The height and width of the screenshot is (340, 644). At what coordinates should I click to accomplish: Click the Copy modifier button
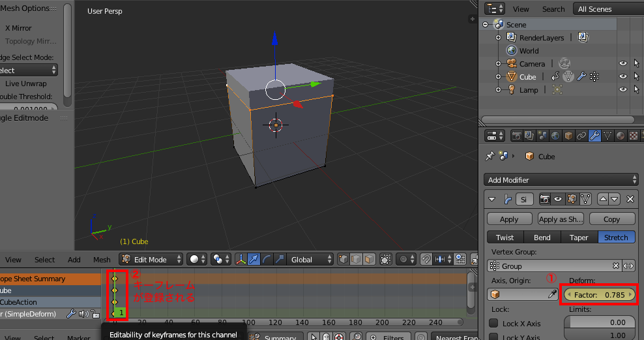click(x=611, y=219)
